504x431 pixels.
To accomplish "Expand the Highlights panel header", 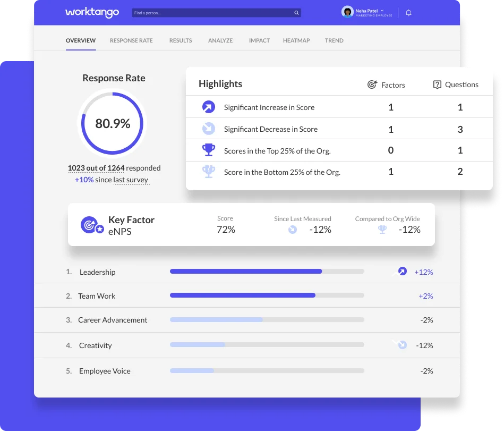I will (220, 83).
